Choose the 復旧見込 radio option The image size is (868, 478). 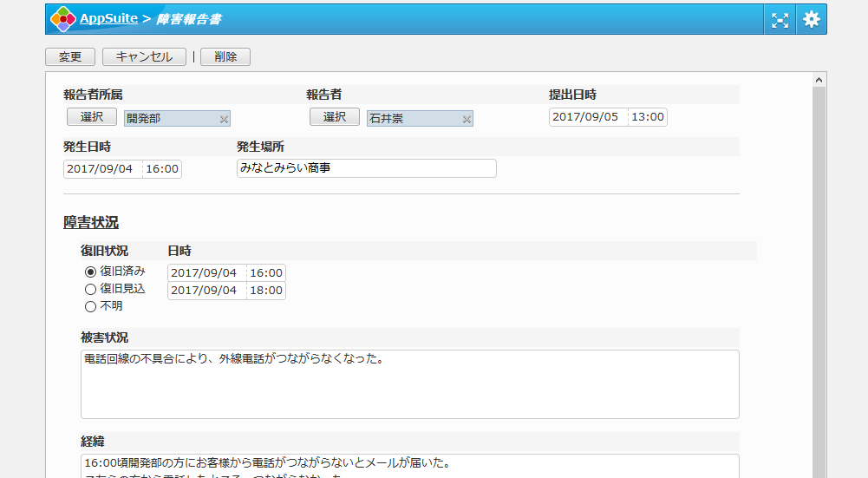[90, 289]
